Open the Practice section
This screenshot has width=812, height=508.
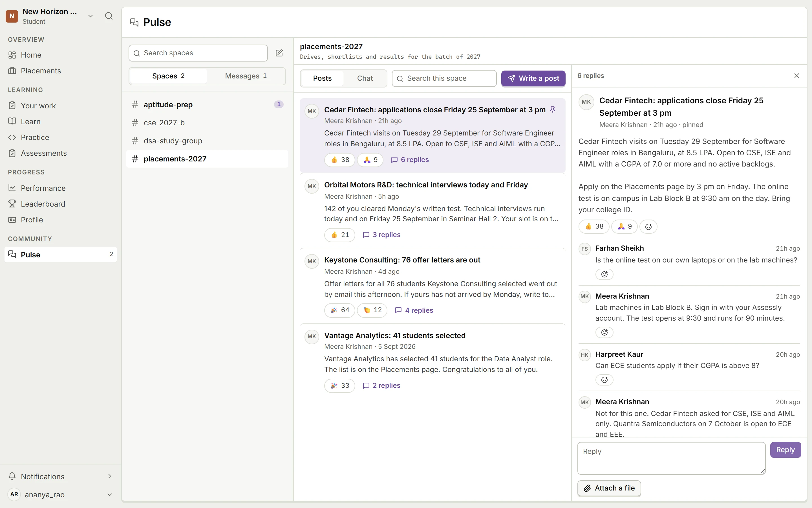[60, 137]
